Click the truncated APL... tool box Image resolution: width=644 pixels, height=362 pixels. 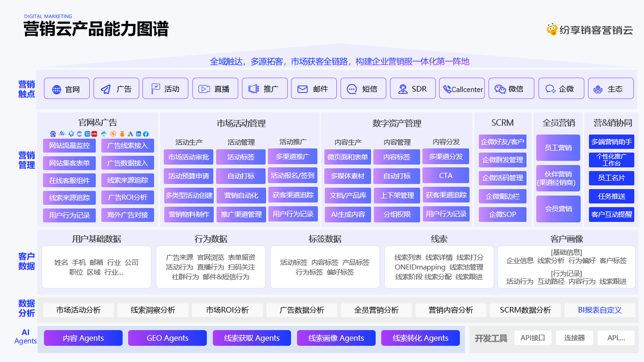(616, 337)
